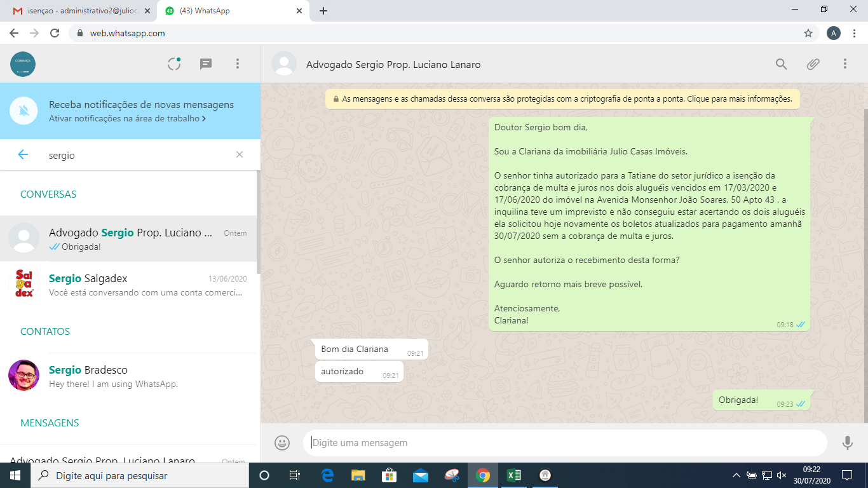The width and height of the screenshot is (868, 488).
Task: Click the encryption info banner
Action: click(562, 99)
